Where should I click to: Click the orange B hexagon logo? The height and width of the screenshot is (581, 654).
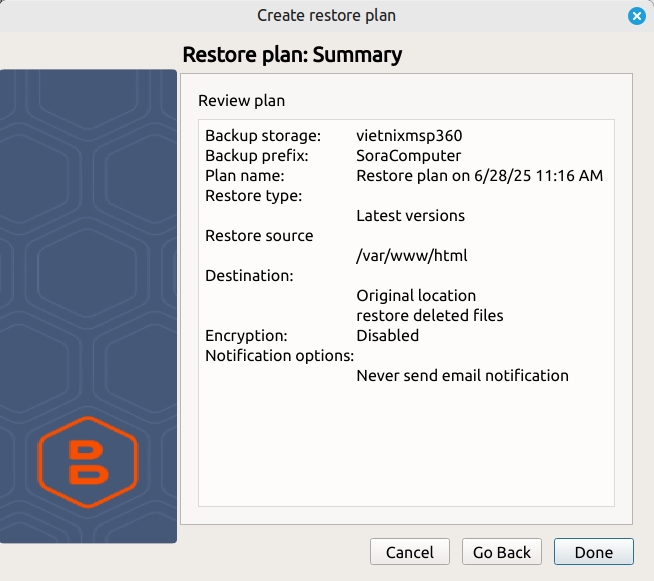point(88,462)
